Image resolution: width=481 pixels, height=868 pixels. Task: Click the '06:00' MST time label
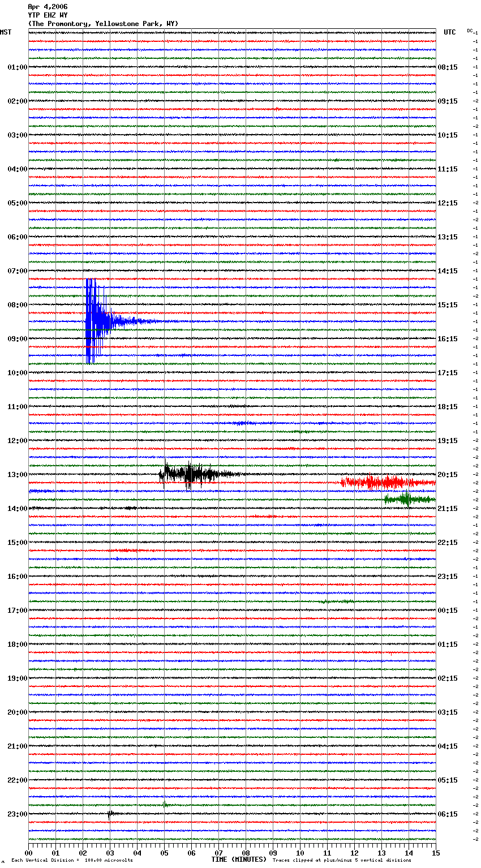pyautogui.click(x=18, y=237)
